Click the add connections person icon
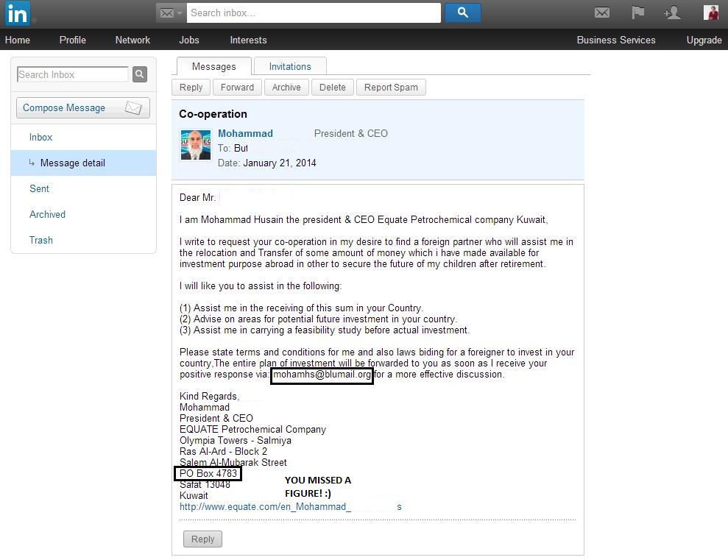 (x=671, y=13)
